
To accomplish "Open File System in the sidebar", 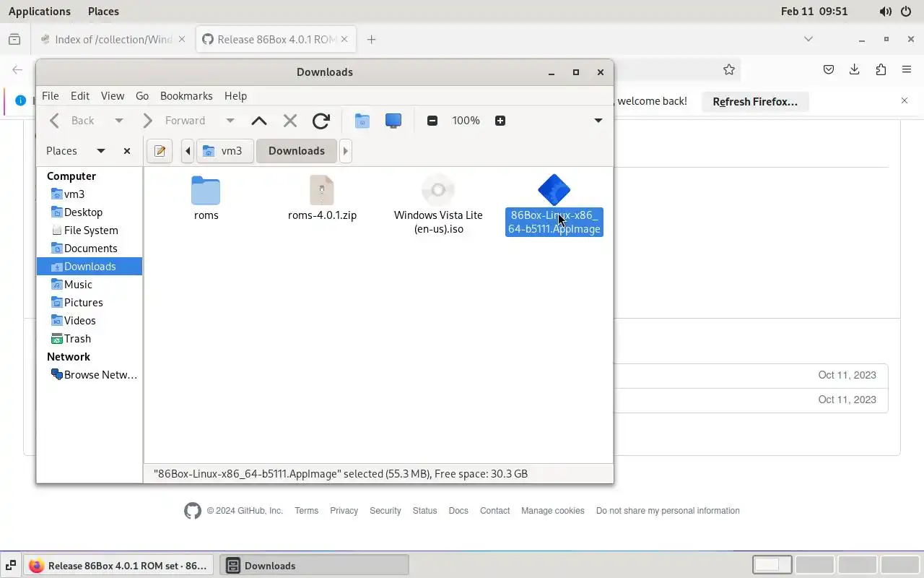I will click(x=90, y=230).
